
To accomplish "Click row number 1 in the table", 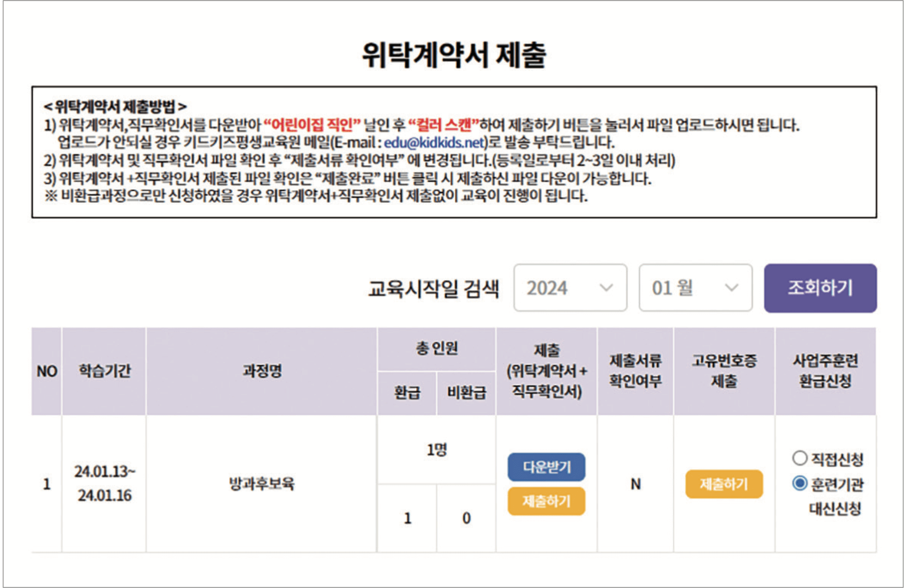I will (x=46, y=484).
